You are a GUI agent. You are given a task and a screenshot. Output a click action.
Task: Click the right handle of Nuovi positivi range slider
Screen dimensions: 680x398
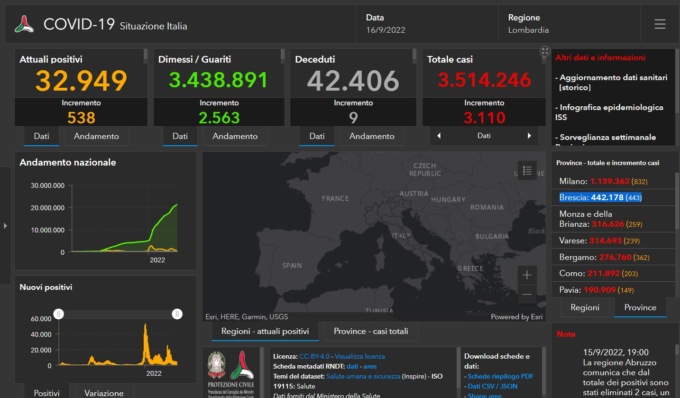coord(177,314)
